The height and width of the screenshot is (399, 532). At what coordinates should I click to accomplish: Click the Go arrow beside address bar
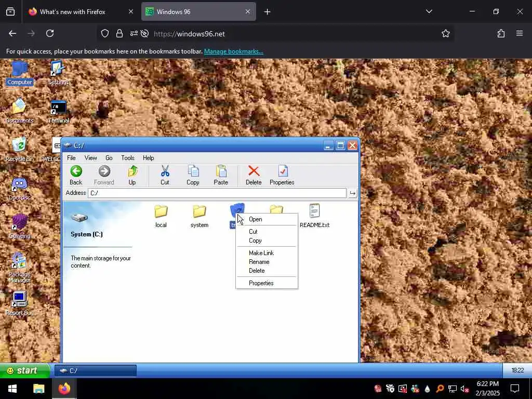(x=353, y=193)
